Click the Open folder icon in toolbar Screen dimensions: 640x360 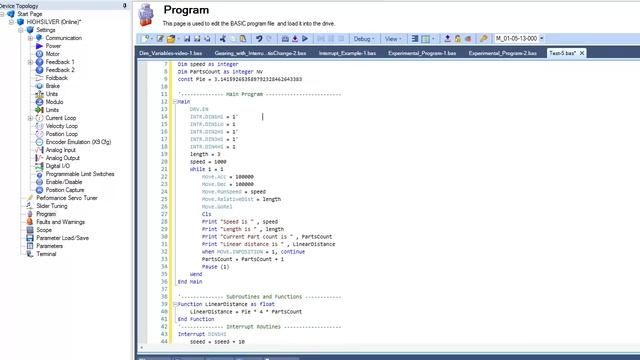pyautogui.click(x=171, y=39)
